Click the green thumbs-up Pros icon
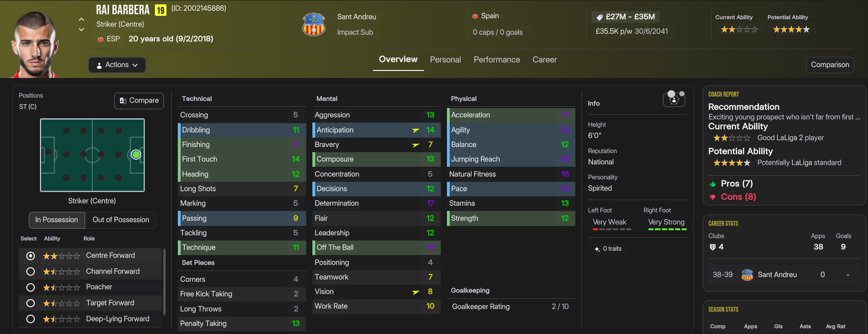The height and width of the screenshot is (334, 868). 713,184
